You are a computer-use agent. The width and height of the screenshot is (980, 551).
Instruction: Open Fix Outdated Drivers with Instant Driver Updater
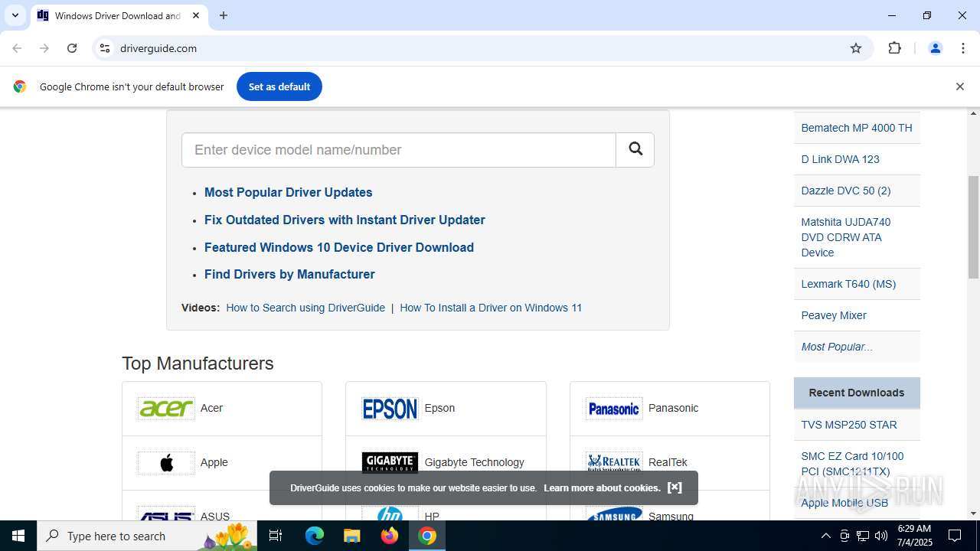(x=345, y=220)
